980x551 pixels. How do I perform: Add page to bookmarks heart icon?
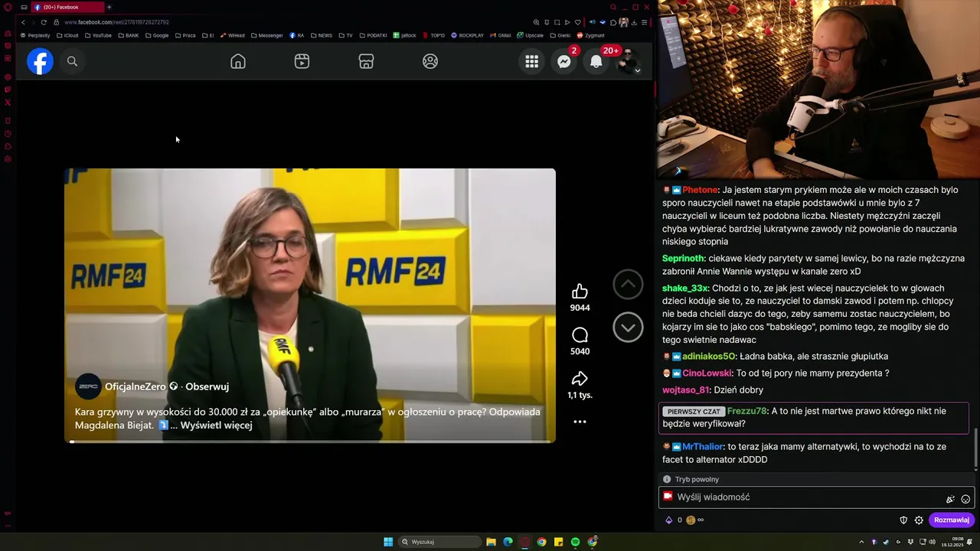pyautogui.click(x=578, y=22)
